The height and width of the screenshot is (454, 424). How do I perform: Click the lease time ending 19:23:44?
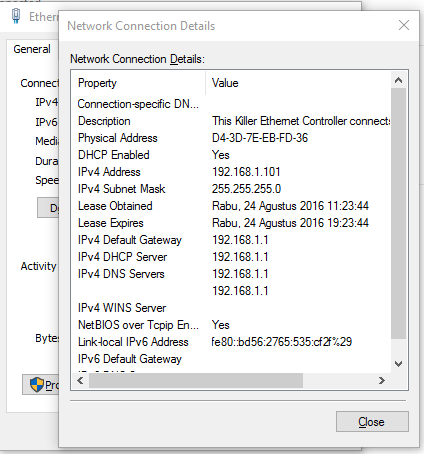pos(290,223)
